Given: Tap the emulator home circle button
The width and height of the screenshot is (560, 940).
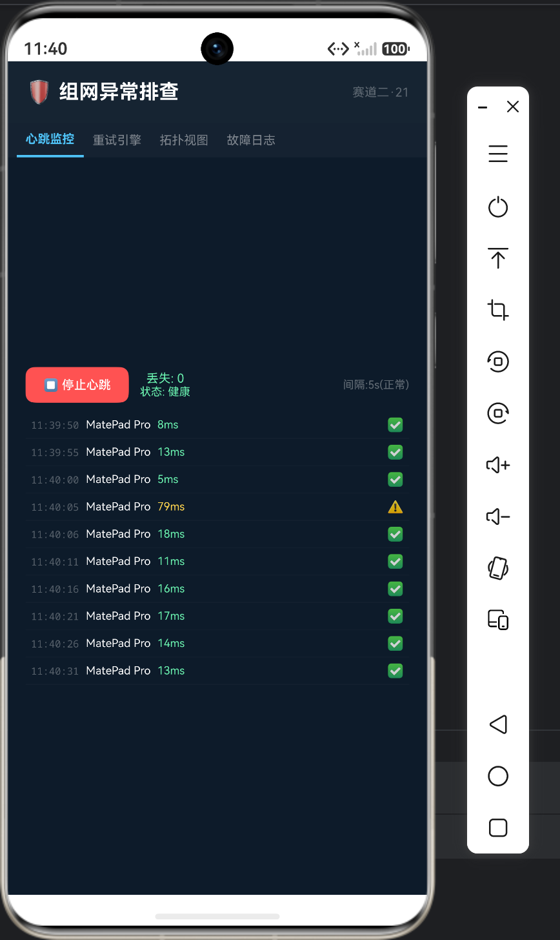Looking at the screenshot, I should pyautogui.click(x=498, y=776).
